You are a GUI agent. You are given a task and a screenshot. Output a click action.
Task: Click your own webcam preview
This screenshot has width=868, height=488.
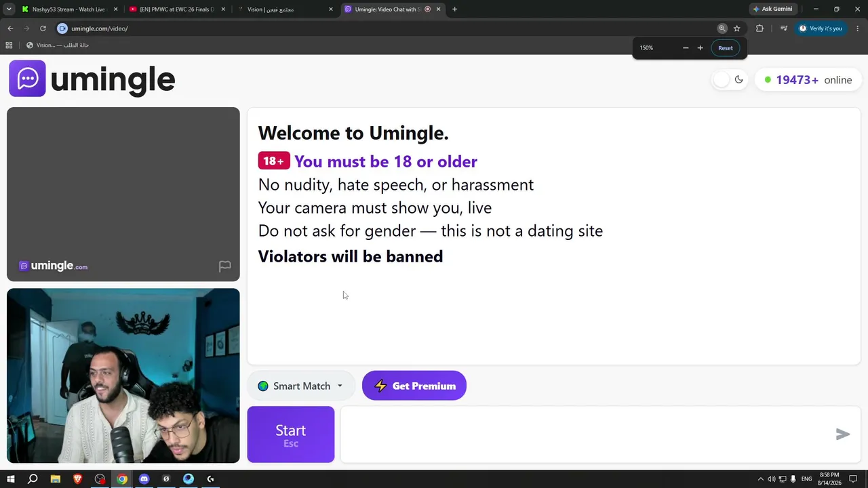(123, 376)
